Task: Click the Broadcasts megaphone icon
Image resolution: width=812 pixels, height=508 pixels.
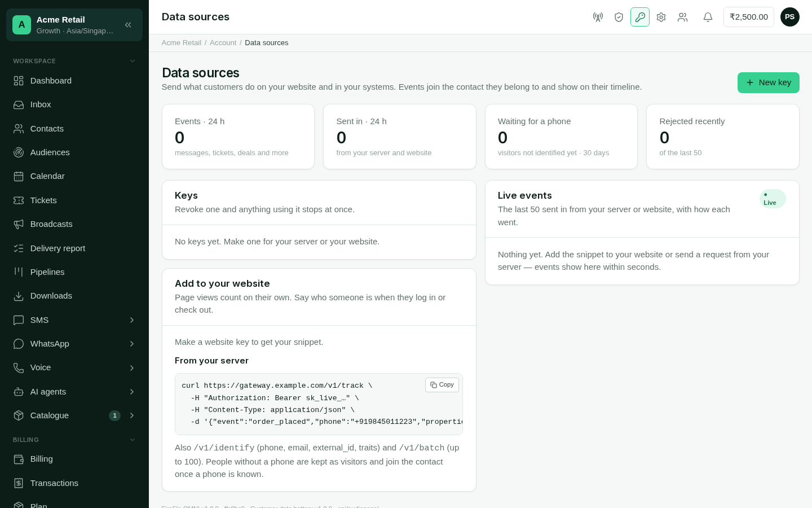Action: [19, 224]
